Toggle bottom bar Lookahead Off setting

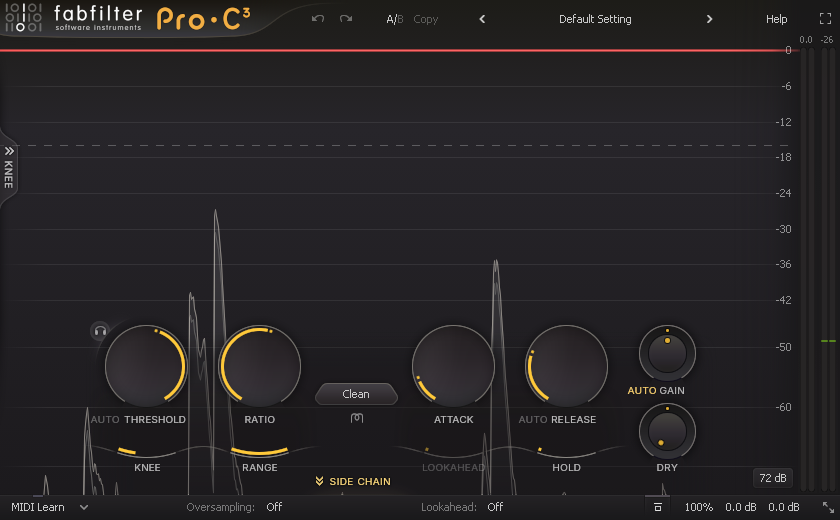click(x=495, y=507)
